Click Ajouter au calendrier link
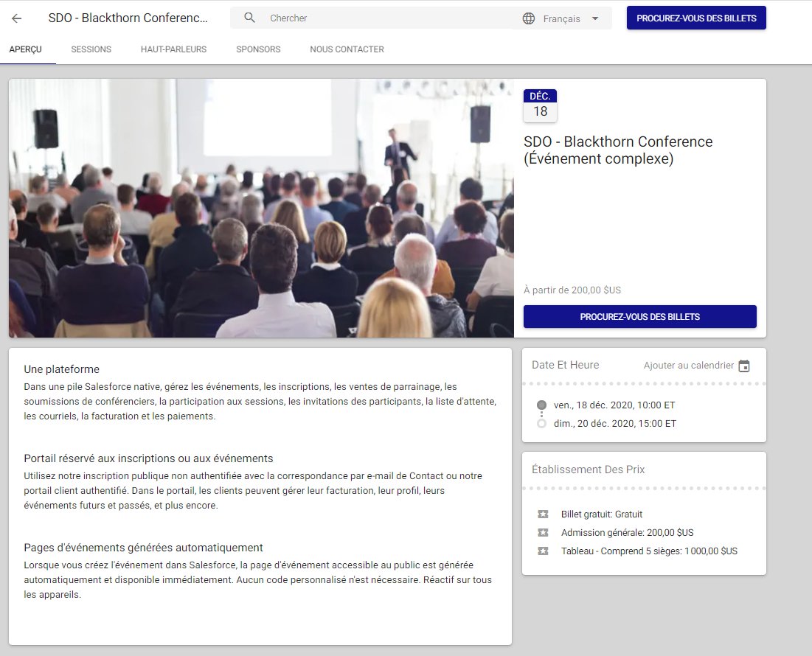 (x=689, y=366)
